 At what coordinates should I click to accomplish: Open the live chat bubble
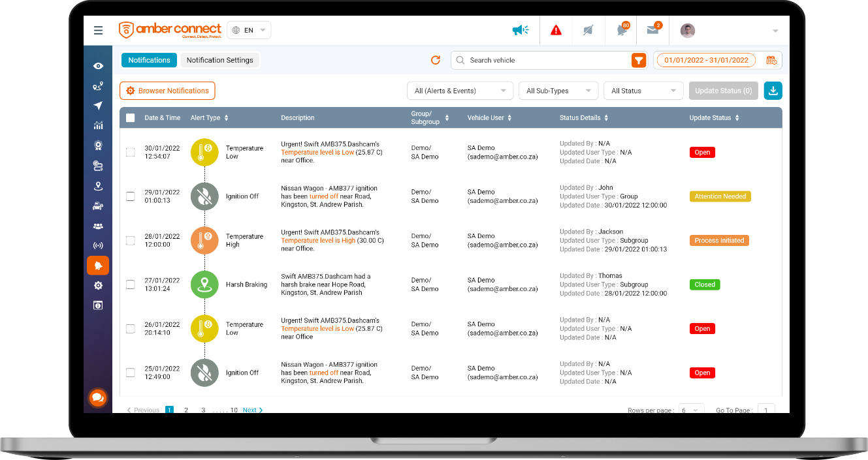point(97,397)
